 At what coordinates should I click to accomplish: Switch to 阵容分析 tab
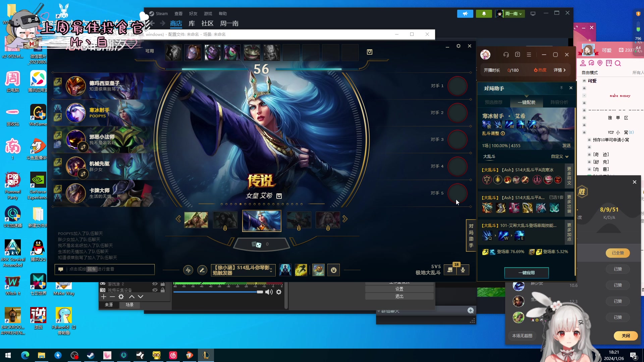coord(559,102)
